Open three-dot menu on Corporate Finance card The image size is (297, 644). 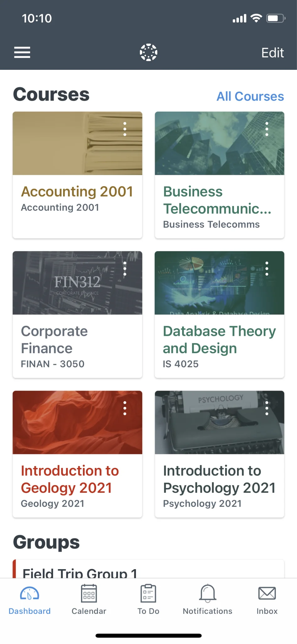pyautogui.click(x=125, y=269)
